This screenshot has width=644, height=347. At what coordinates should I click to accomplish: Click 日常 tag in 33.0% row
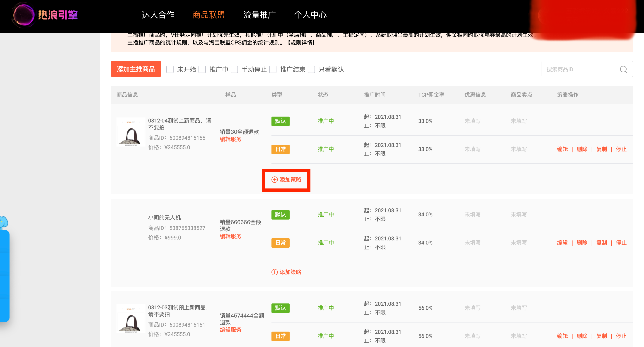(x=280, y=149)
